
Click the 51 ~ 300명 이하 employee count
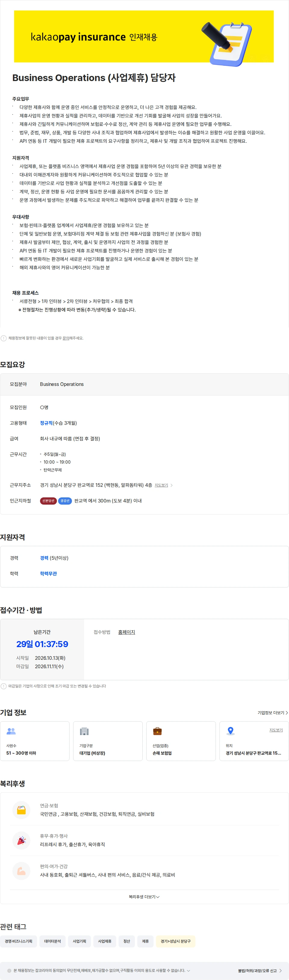[x=21, y=753]
